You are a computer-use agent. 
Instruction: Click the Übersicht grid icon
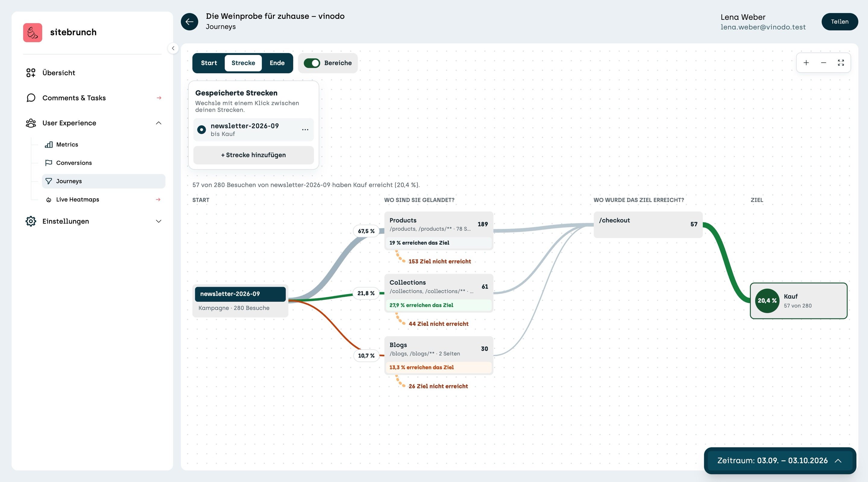[x=31, y=73]
